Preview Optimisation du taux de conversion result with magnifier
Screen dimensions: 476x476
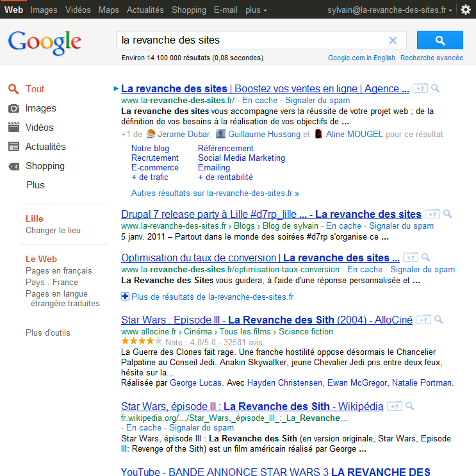425,258
